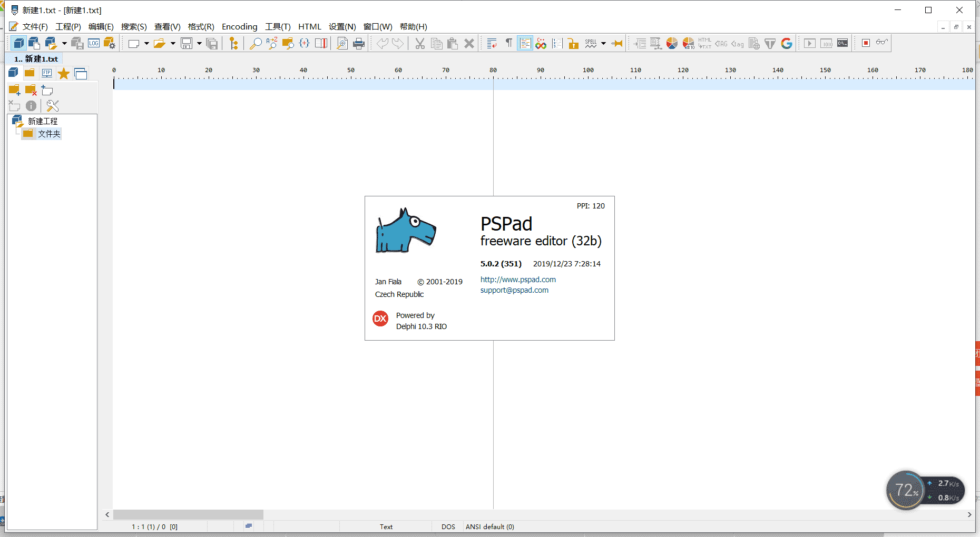Open the HTML menu
980x537 pixels.
coord(310,27)
